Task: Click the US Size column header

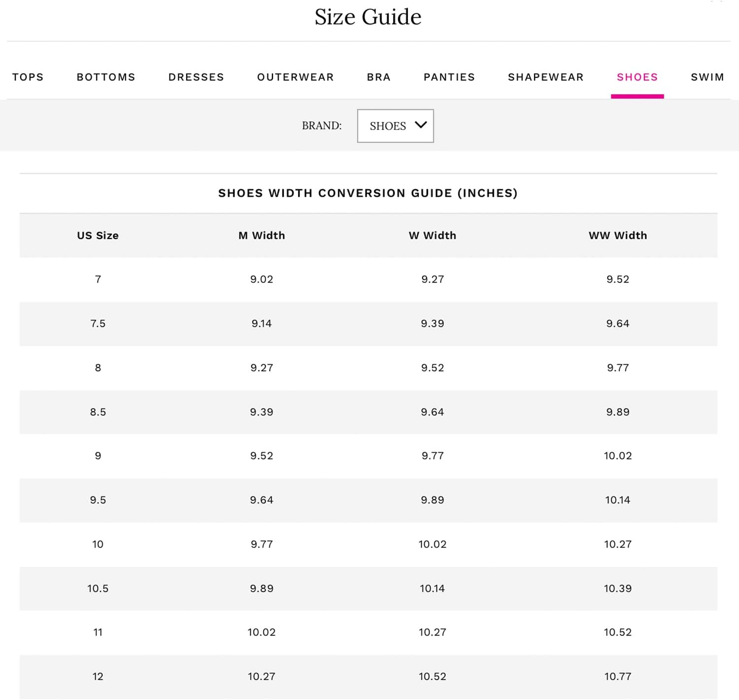Action: pyautogui.click(x=98, y=236)
